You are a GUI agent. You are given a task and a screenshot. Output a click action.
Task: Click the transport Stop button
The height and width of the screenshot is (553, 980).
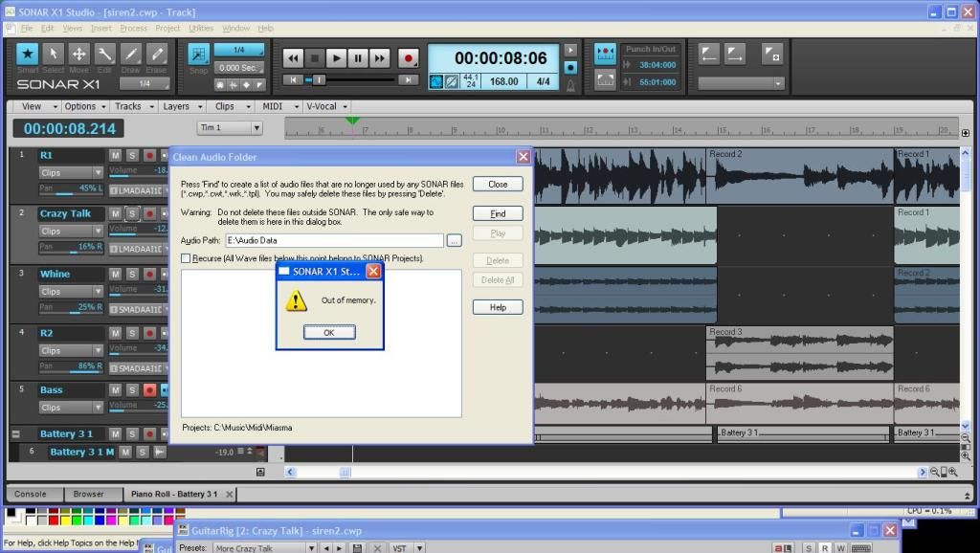click(314, 58)
